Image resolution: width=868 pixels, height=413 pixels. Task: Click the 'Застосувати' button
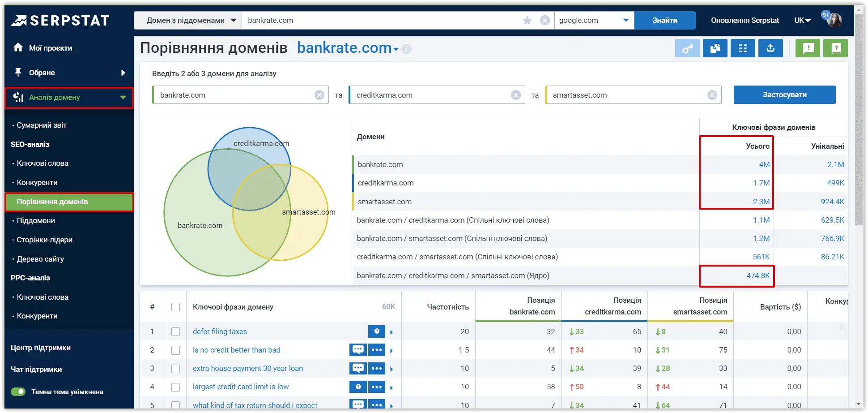pyautogui.click(x=784, y=95)
